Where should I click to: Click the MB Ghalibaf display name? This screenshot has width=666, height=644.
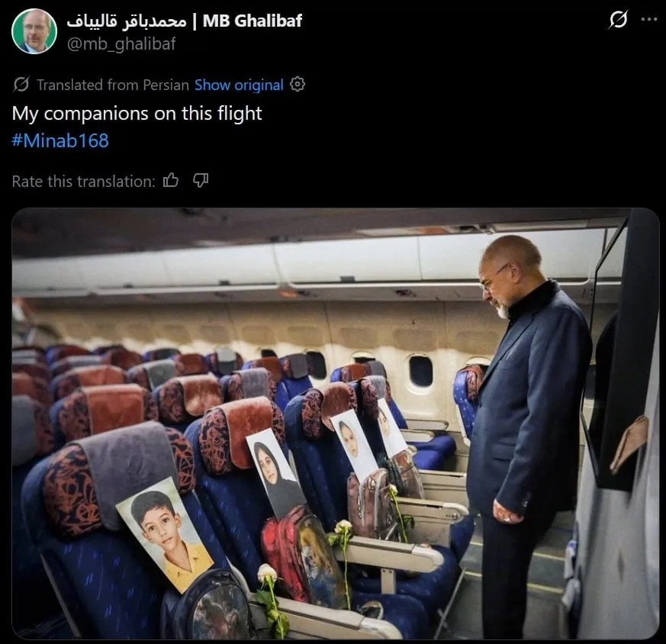click(253, 21)
